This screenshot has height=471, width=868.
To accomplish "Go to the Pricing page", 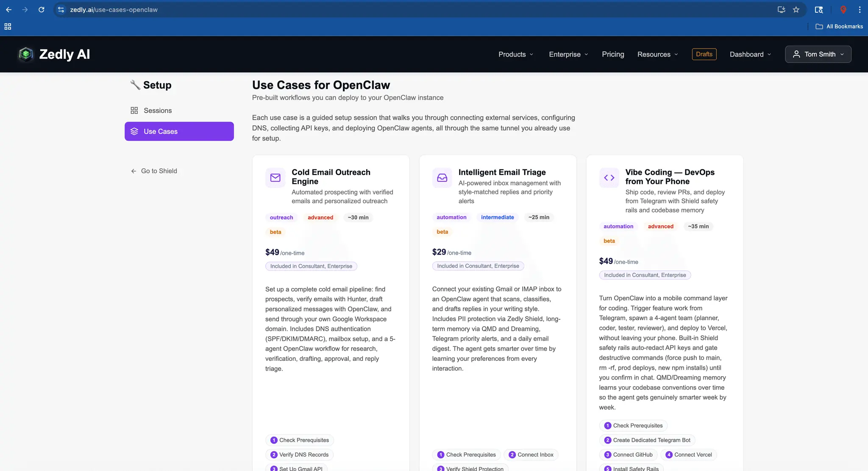I will click(613, 54).
